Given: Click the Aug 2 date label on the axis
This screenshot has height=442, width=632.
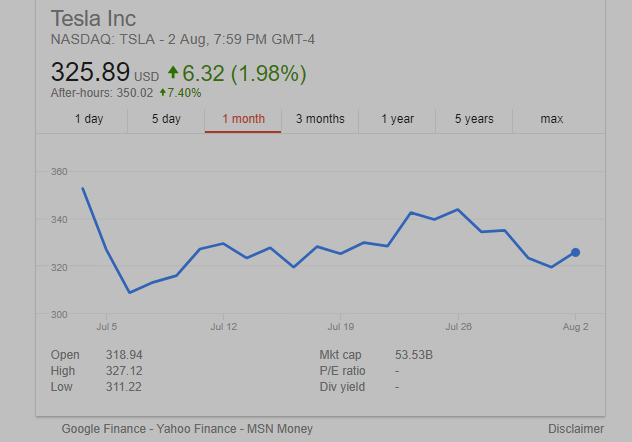Looking at the screenshot, I should coord(575,326).
